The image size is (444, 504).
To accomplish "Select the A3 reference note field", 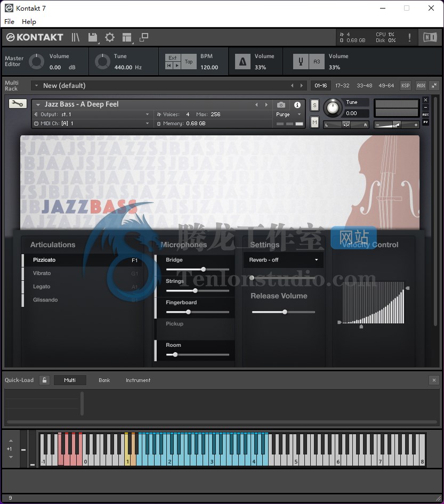I will 317,61.
